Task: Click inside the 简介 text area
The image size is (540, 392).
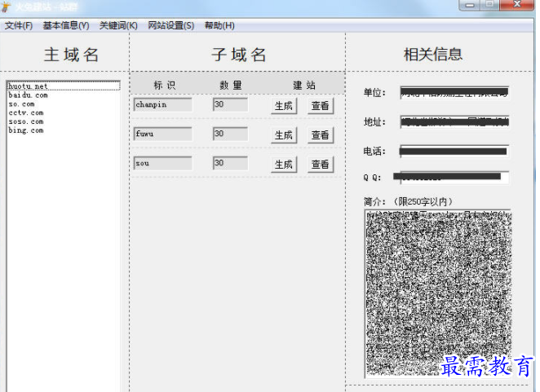Action: pyautogui.click(x=438, y=293)
